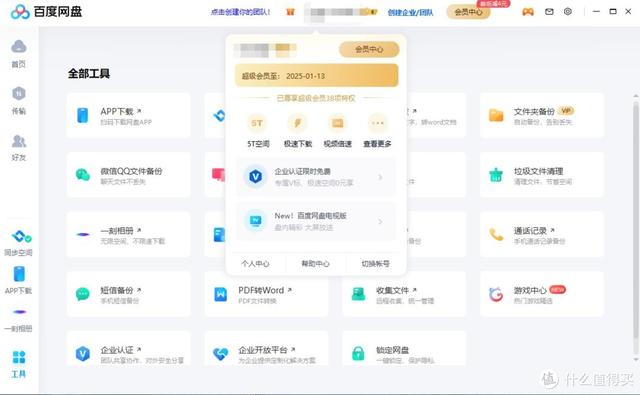
Task: Click the gift box icon in title bar
Action: coord(290,12)
